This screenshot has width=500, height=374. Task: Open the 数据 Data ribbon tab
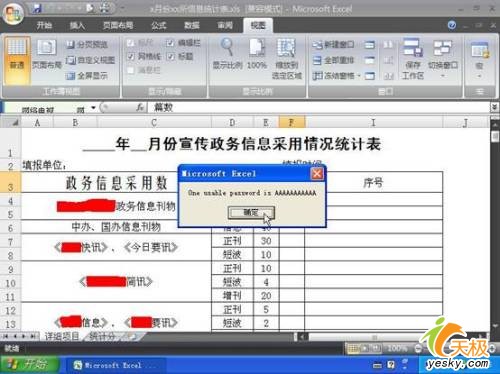tap(192, 25)
